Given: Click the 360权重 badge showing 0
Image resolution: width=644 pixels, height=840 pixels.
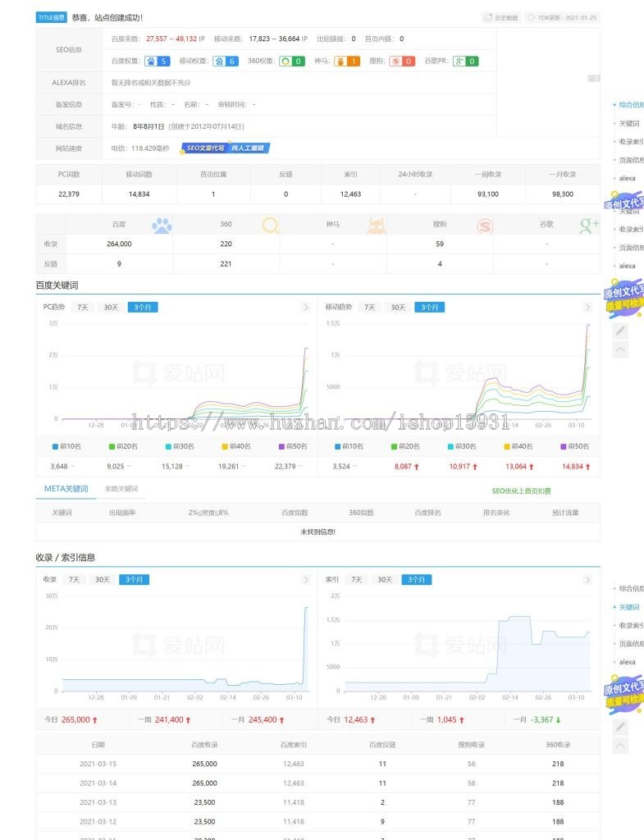Looking at the screenshot, I should [x=293, y=61].
